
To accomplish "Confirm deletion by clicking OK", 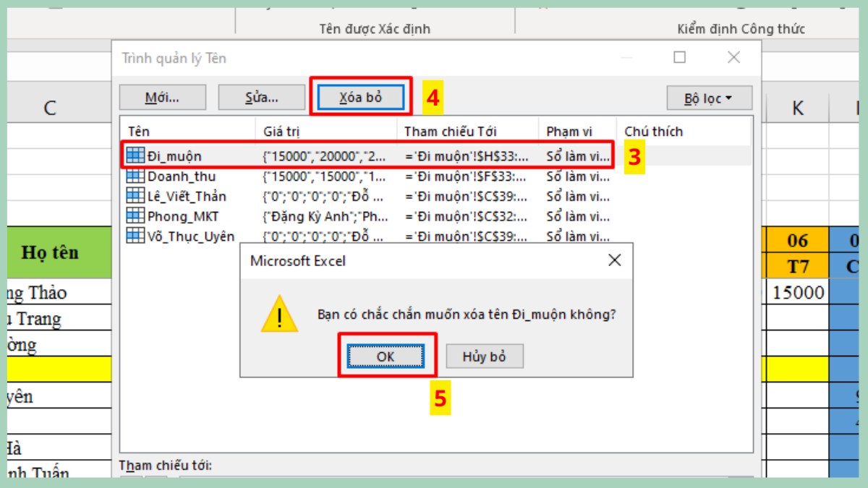I will pyautogui.click(x=386, y=356).
